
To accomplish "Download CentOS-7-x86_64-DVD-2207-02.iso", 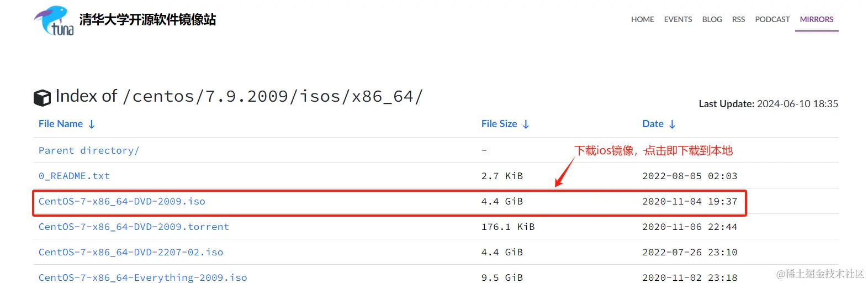I will coord(131,252).
